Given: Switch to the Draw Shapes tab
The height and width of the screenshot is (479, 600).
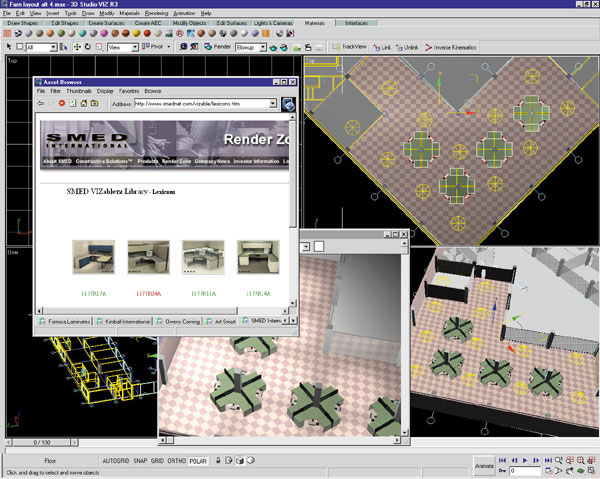Looking at the screenshot, I should [23, 23].
